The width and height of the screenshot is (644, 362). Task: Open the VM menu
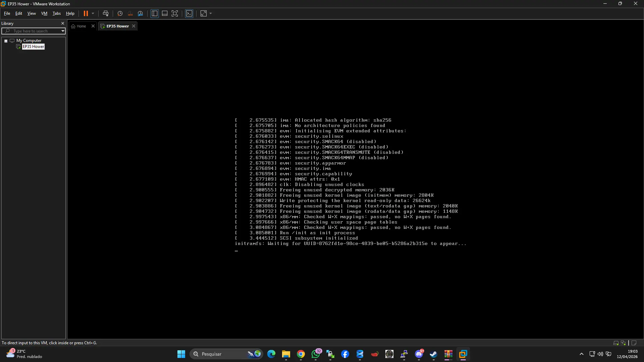pyautogui.click(x=44, y=13)
